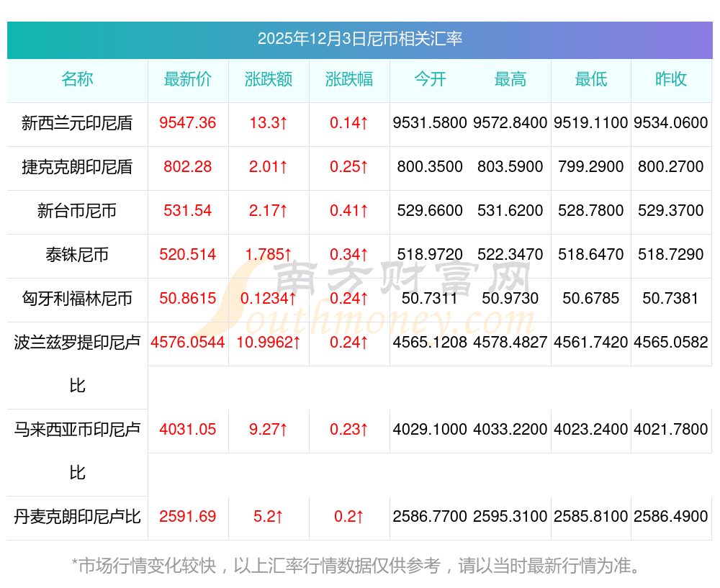Select the 涨跌幅 column header
Image resolution: width=720 pixels, height=588 pixels.
click(x=349, y=79)
